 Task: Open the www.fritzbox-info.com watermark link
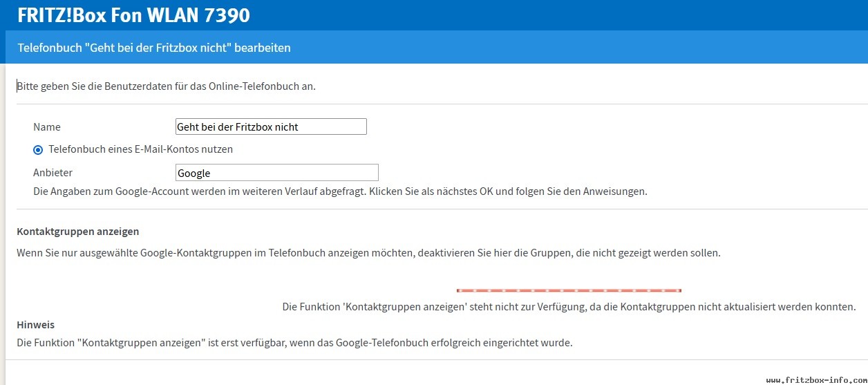(x=815, y=380)
